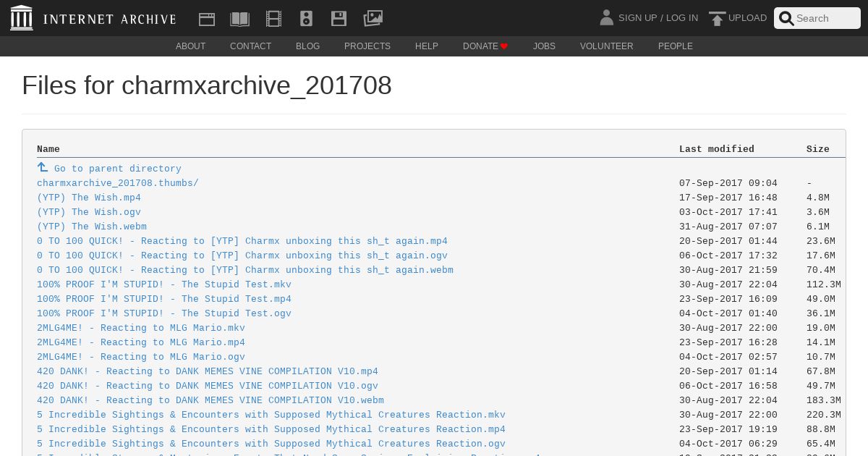Open Reacting to MLG Mario.mp4
Viewport: 868px width, 456px height.
click(141, 342)
